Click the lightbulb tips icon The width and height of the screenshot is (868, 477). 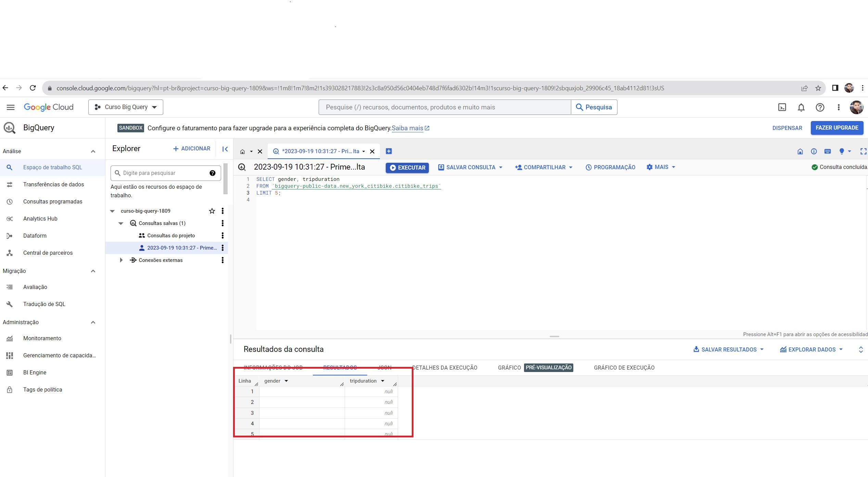pos(842,151)
